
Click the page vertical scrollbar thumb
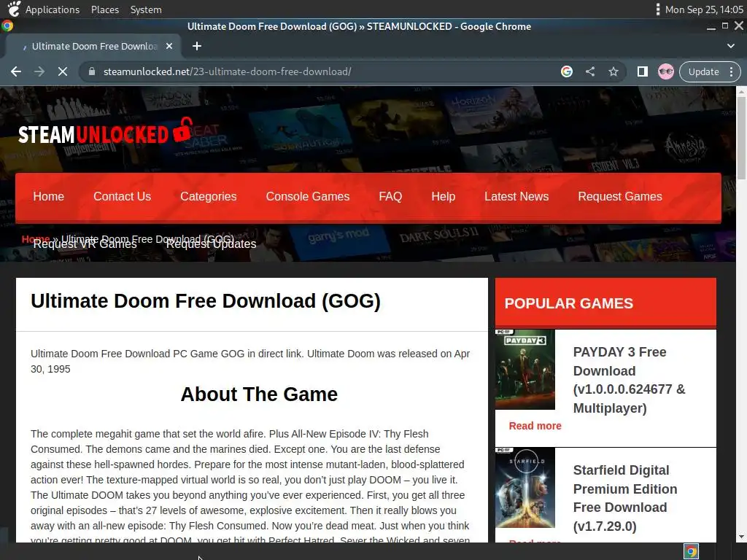point(741,138)
